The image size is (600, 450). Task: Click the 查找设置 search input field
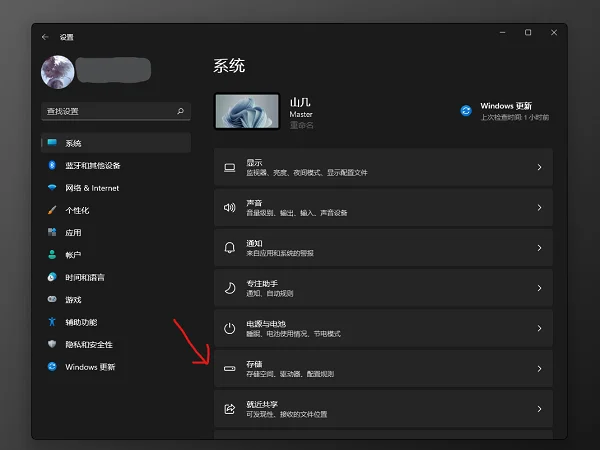pyautogui.click(x=108, y=111)
